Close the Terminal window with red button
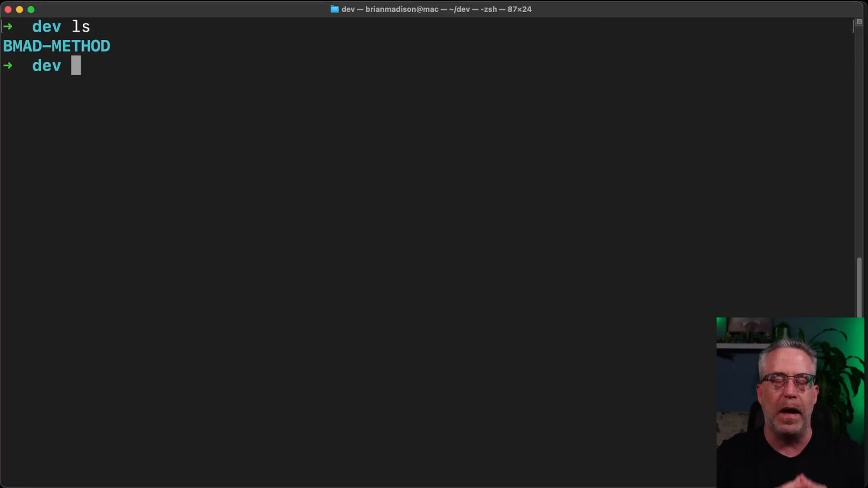 click(x=8, y=9)
